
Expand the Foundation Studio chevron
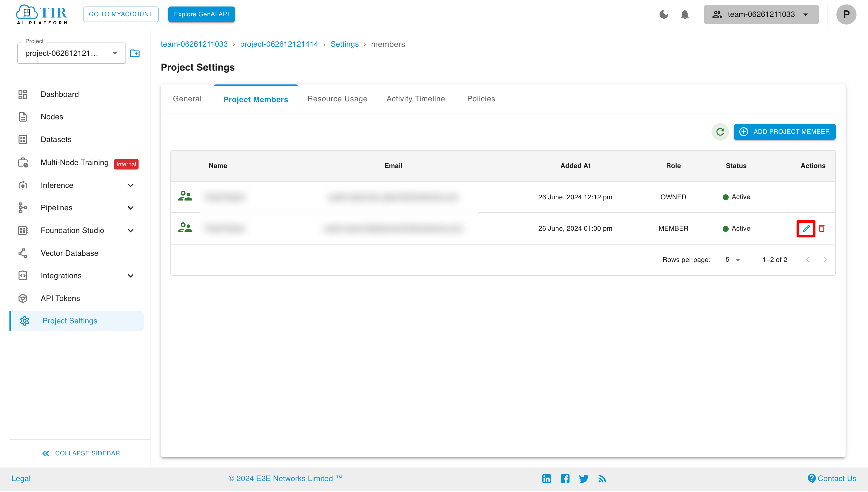[131, 230]
